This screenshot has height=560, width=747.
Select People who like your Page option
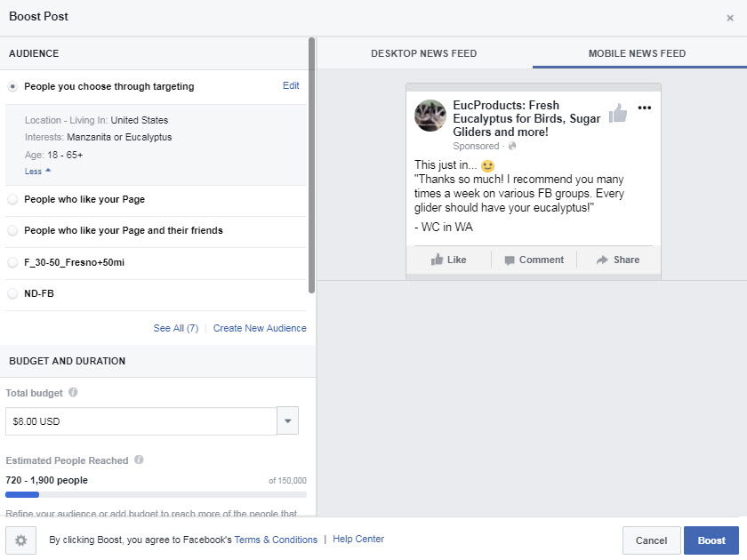point(12,200)
